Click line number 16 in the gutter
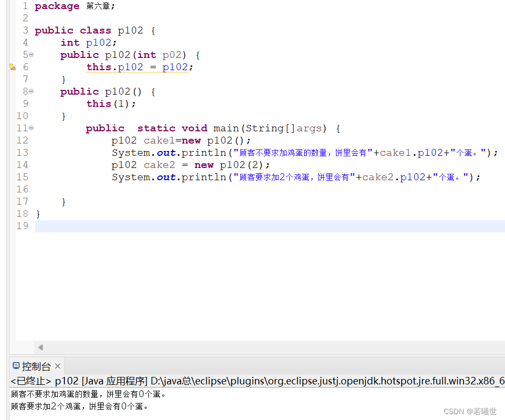The height and width of the screenshot is (420, 505). [x=22, y=189]
